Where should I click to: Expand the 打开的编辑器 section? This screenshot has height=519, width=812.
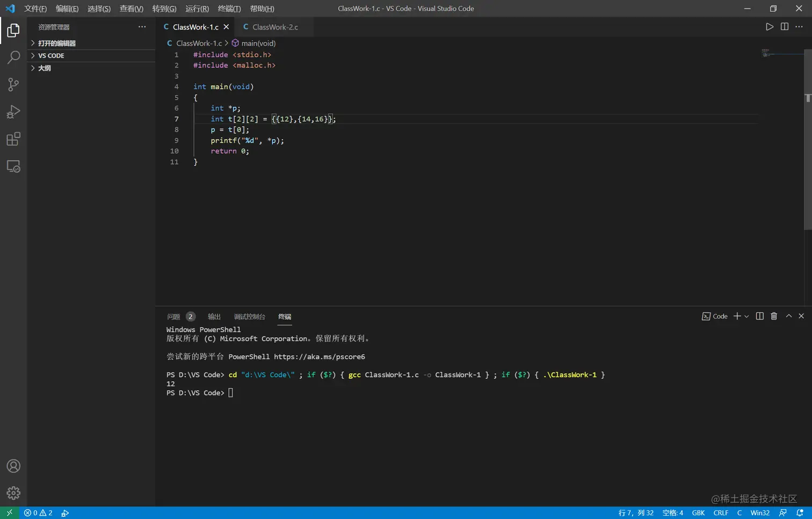tap(91, 44)
